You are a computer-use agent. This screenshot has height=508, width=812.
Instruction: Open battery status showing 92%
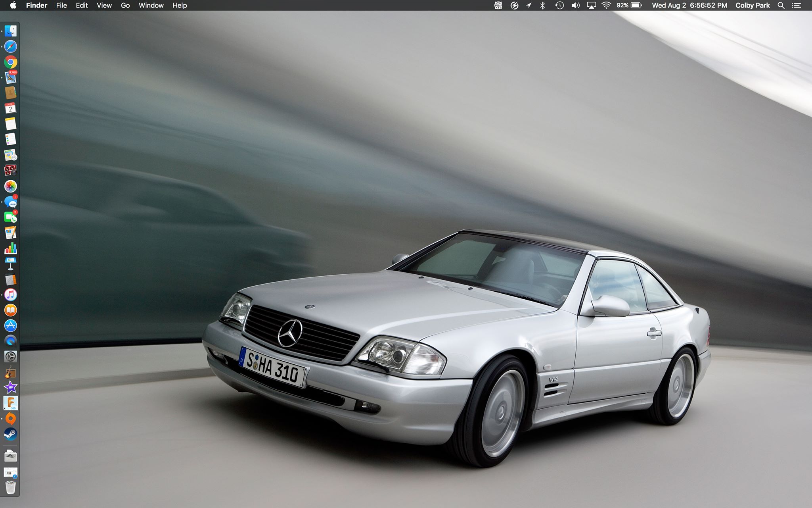[x=629, y=5]
